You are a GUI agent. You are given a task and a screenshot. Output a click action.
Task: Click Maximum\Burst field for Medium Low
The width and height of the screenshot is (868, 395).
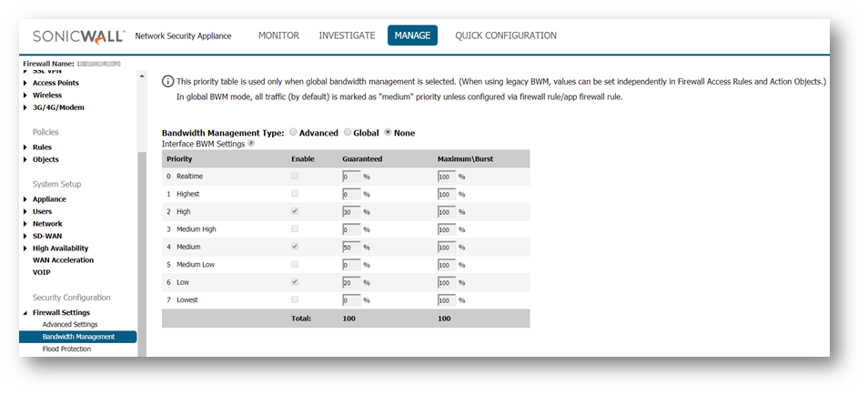tap(447, 265)
